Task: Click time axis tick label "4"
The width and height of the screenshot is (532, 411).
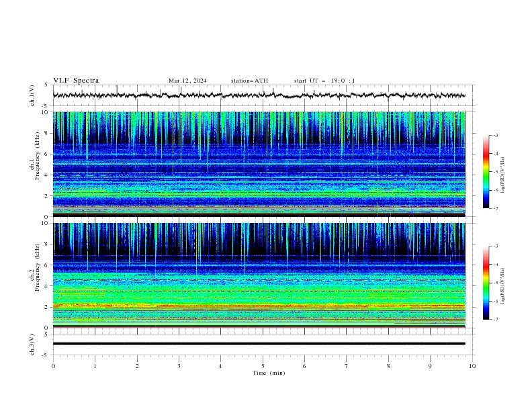Action: click(x=220, y=366)
